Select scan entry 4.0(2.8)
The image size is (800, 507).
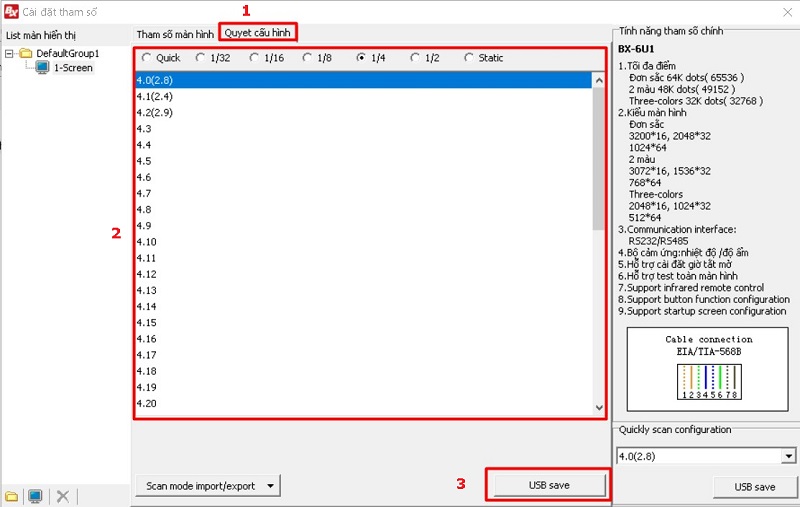[363, 80]
